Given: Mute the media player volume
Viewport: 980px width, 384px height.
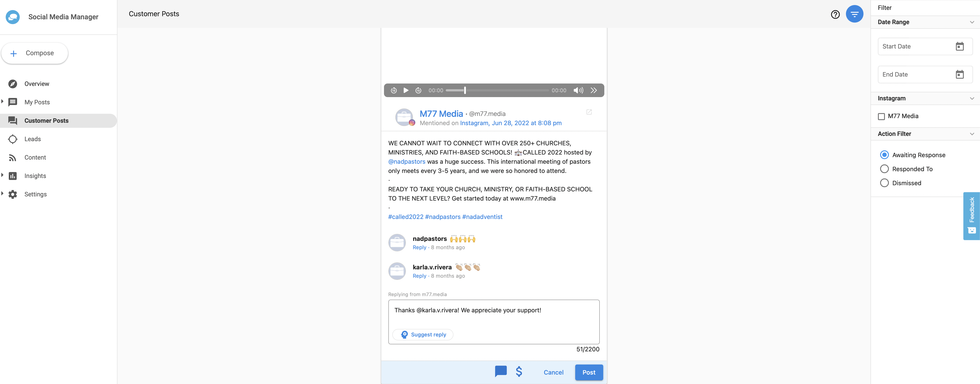Looking at the screenshot, I should click(578, 90).
